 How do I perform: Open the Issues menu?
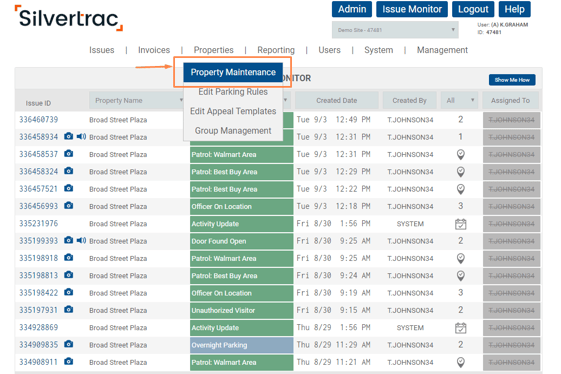coord(102,50)
